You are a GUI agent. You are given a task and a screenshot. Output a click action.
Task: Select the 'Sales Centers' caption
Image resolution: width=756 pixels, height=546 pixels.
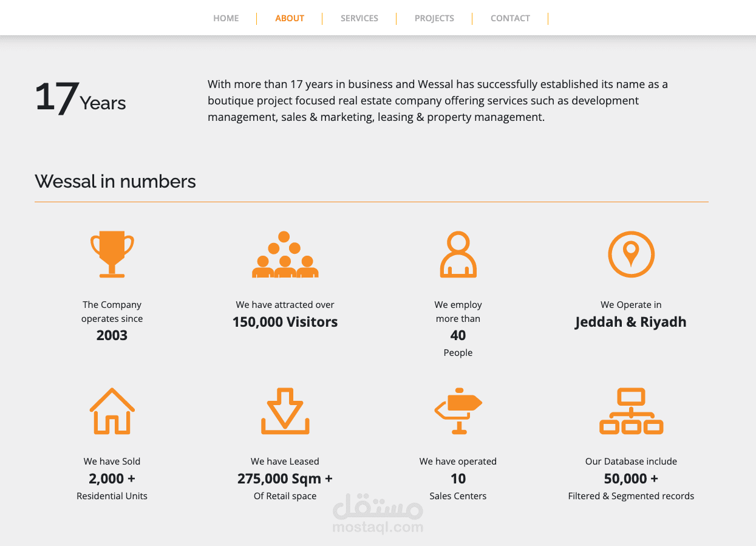[x=458, y=496]
